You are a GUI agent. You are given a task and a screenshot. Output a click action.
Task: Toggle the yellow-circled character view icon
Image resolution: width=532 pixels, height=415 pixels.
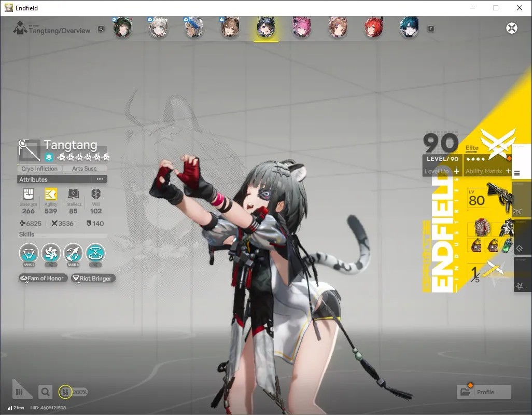coord(65,392)
